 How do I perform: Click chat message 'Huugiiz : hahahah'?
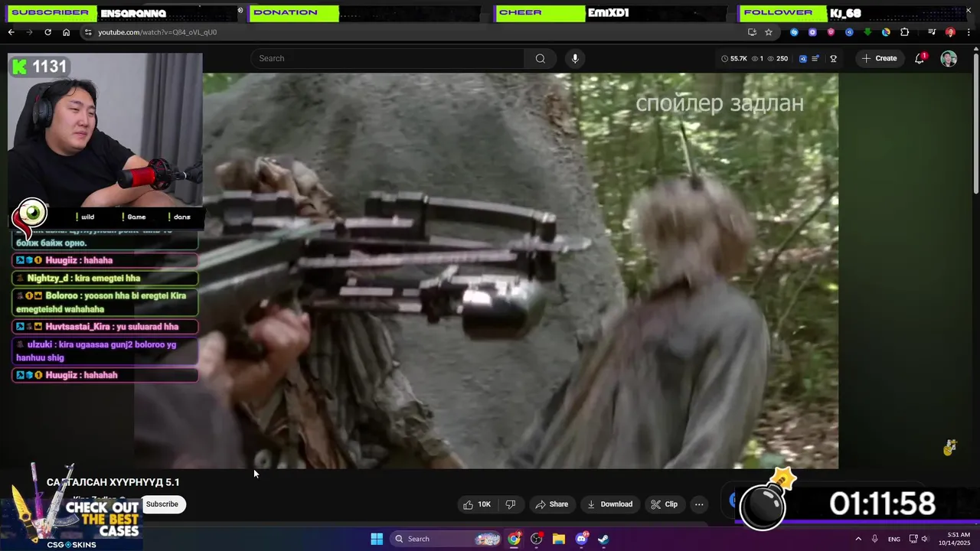(x=106, y=375)
